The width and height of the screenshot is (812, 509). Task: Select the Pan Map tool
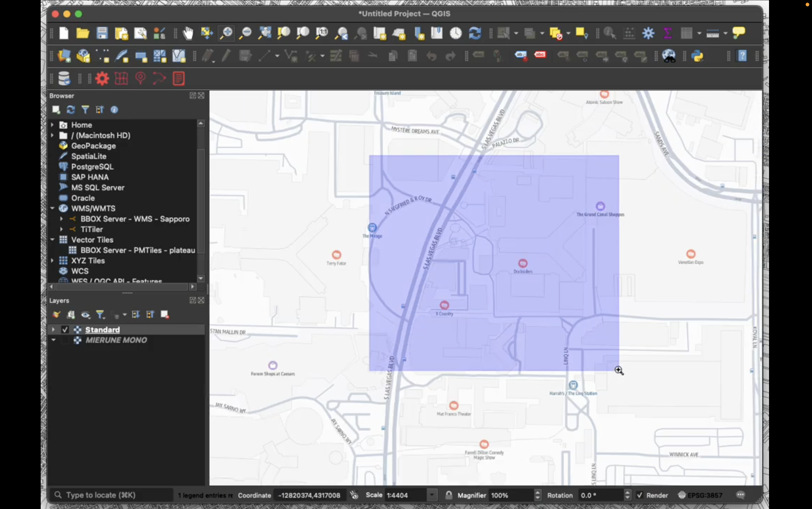187,33
